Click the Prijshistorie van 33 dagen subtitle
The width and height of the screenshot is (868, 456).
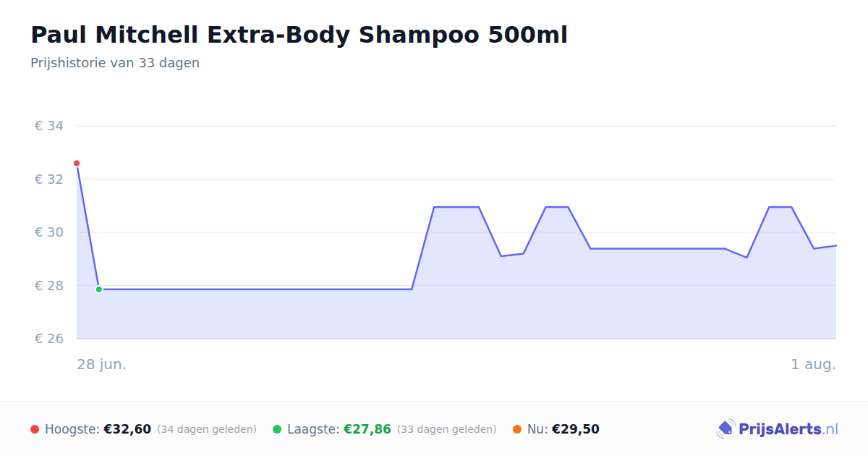pos(115,63)
